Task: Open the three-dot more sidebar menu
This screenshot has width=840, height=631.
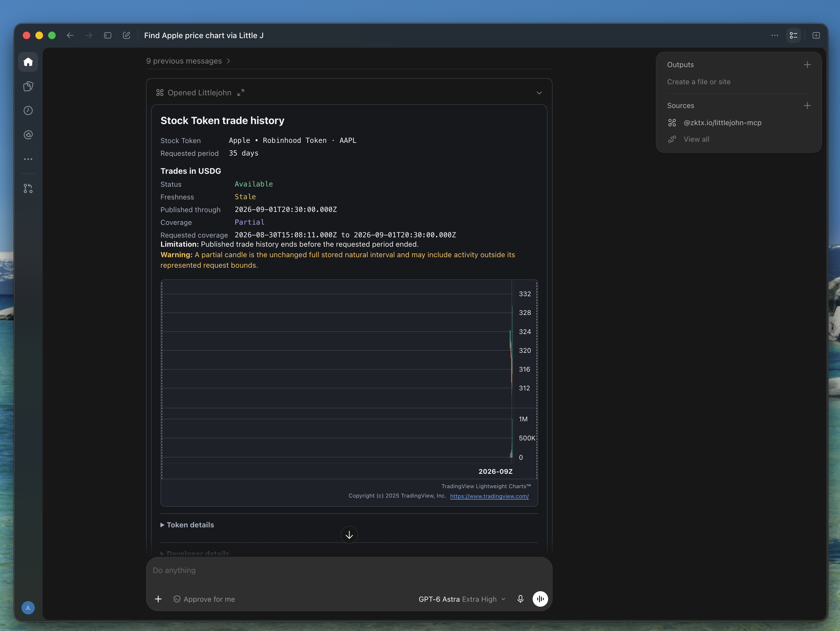Action: [28, 159]
